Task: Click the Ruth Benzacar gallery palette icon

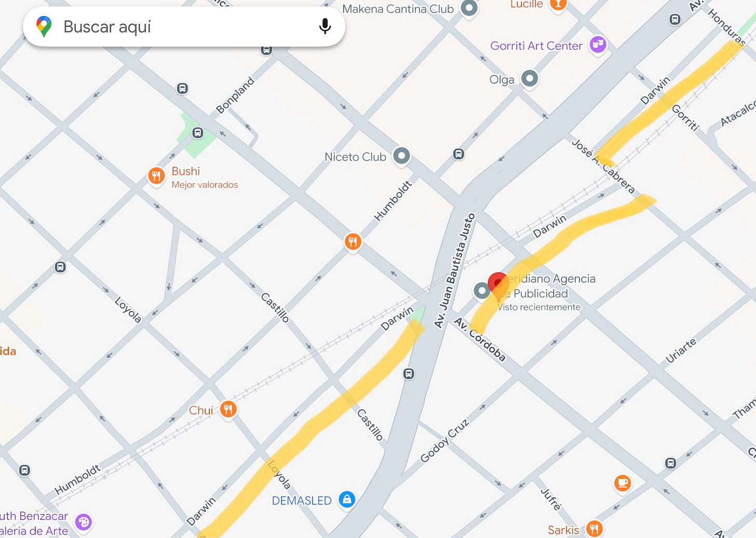Action: tap(84, 522)
